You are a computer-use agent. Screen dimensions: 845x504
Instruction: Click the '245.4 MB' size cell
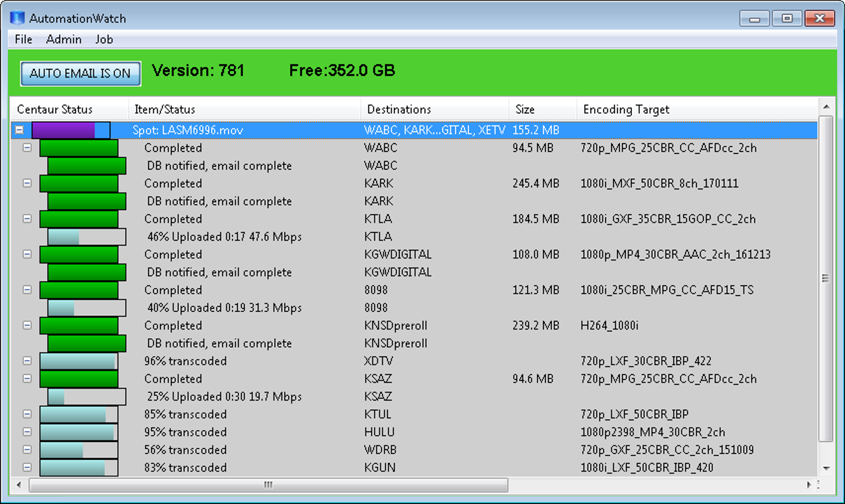536,184
